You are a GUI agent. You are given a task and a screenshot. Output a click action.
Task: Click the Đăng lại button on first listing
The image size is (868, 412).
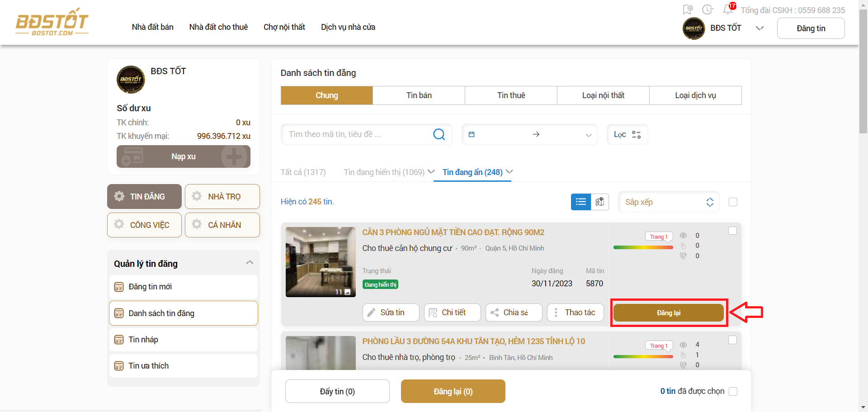click(x=668, y=313)
